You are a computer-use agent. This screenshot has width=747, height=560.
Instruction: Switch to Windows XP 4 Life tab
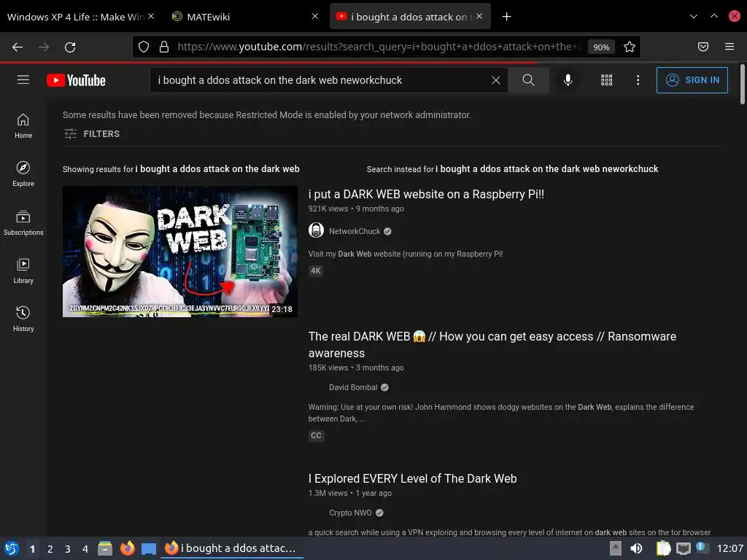(x=76, y=17)
